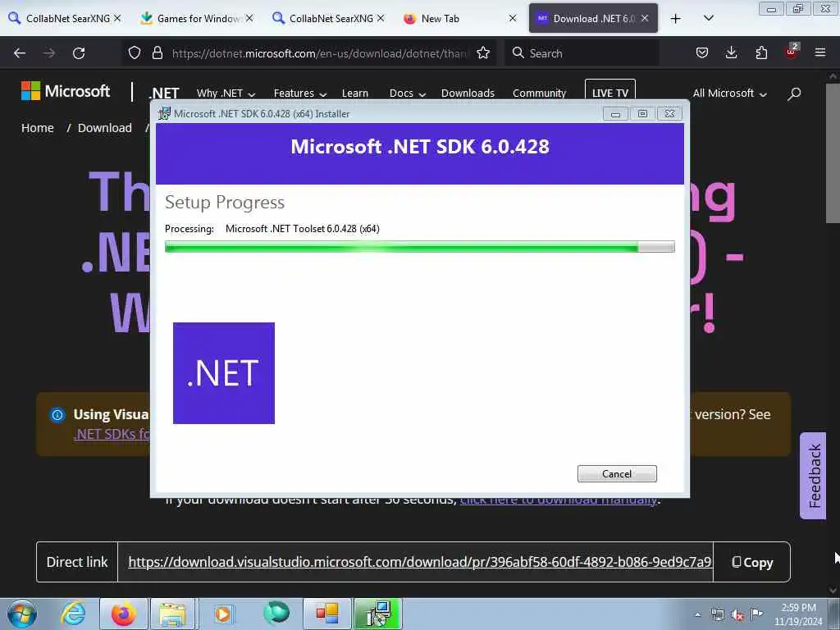The image size is (840, 630).
Task: Open a new browser tab with plus
Action: click(676, 19)
